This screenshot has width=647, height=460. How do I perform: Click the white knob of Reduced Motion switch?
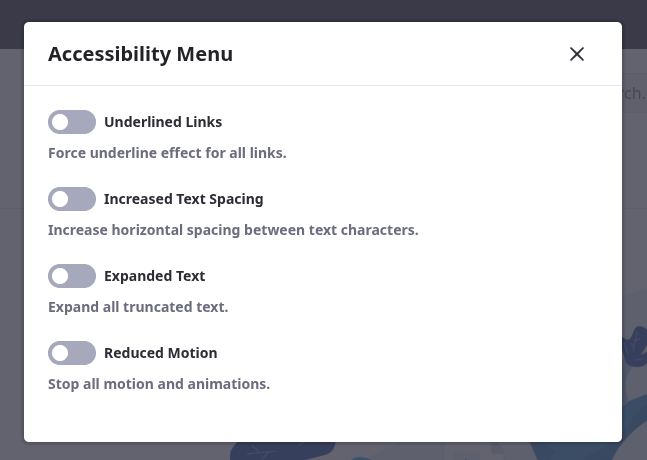[x=60, y=353]
